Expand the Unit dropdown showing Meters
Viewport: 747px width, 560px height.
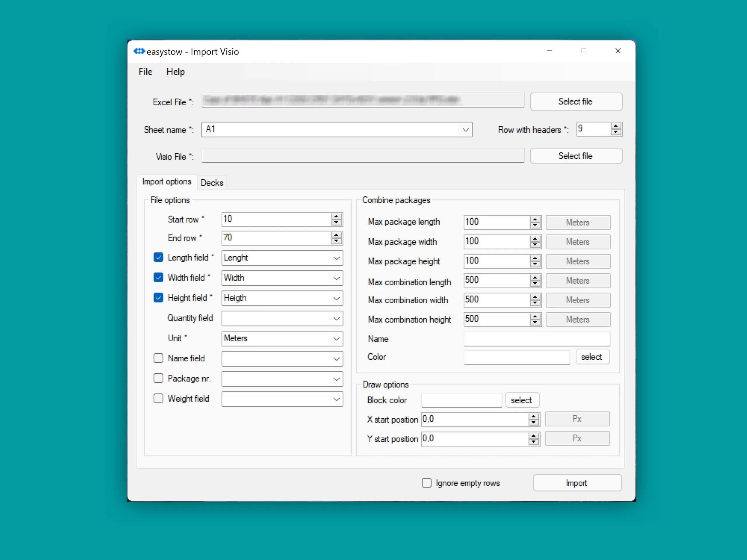coord(336,339)
